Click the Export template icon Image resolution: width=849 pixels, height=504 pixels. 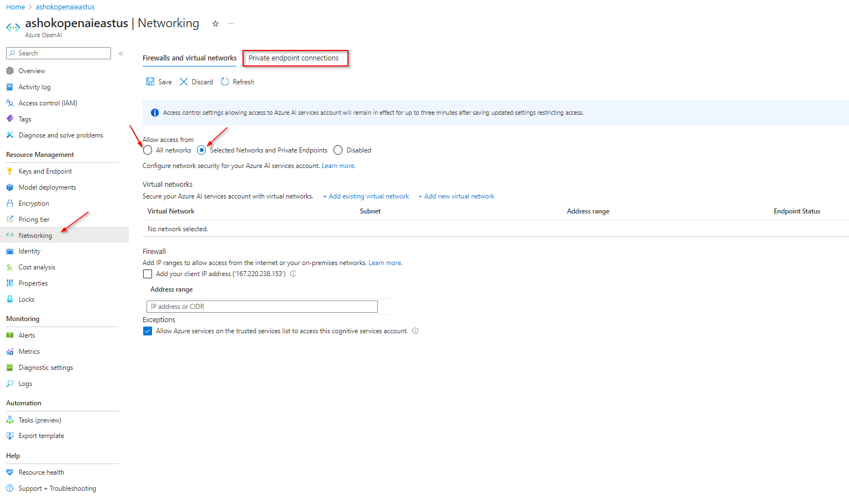tap(9, 436)
